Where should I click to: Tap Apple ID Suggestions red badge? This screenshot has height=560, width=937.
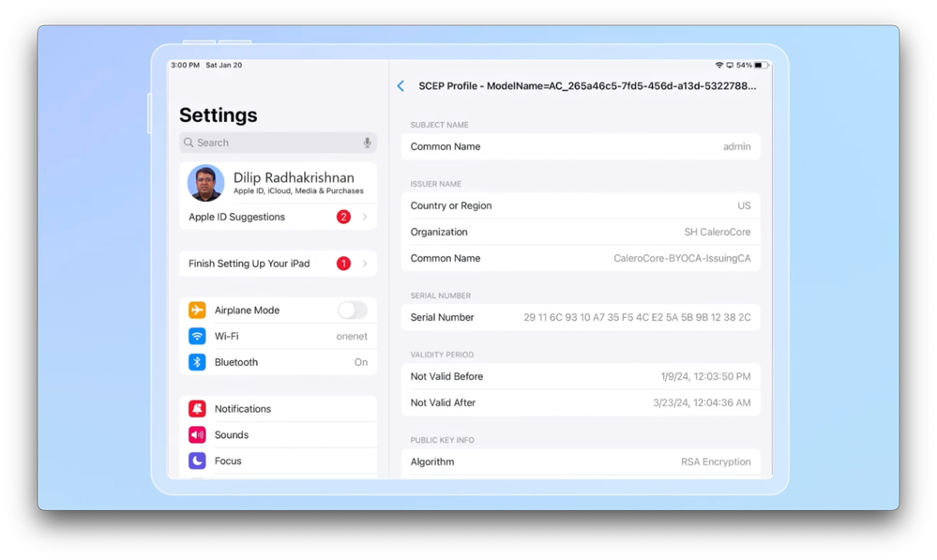(x=343, y=217)
